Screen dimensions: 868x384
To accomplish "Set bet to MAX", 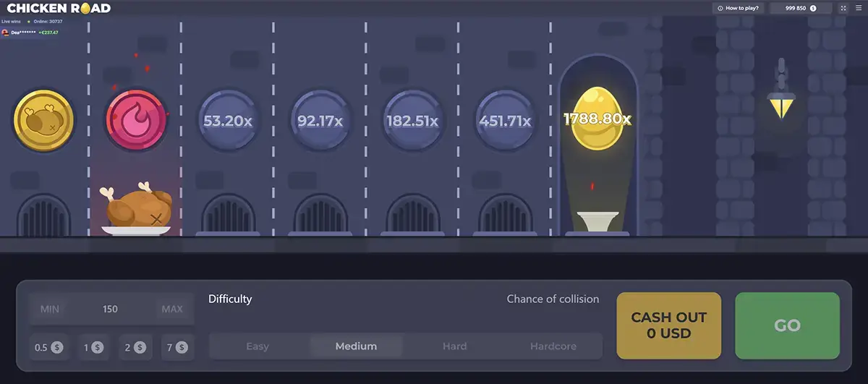I will 172,310.
